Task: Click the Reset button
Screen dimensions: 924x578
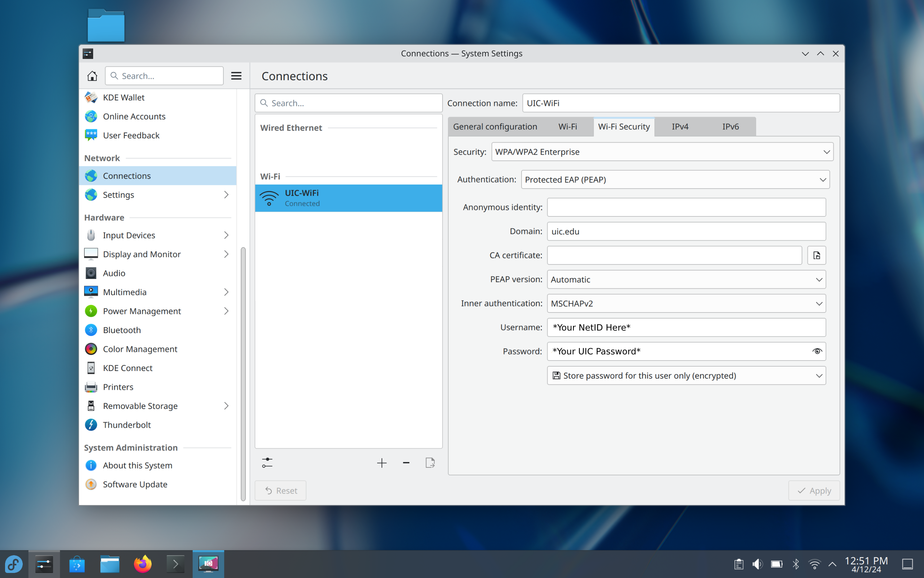Action: click(281, 491)
